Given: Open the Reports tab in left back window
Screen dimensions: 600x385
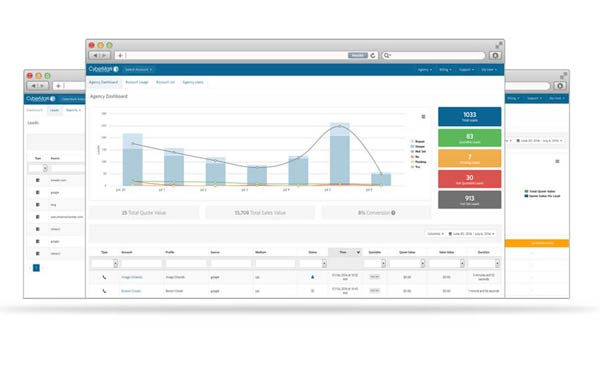Looking at the screenshot, I should coord(73,110).
